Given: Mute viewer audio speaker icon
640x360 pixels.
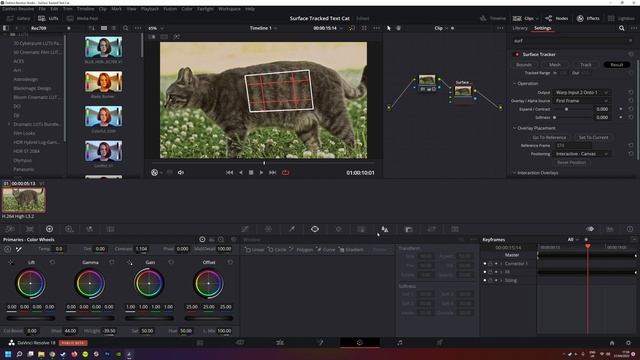Looking at the screenshot, I should [x=180, y=173].
